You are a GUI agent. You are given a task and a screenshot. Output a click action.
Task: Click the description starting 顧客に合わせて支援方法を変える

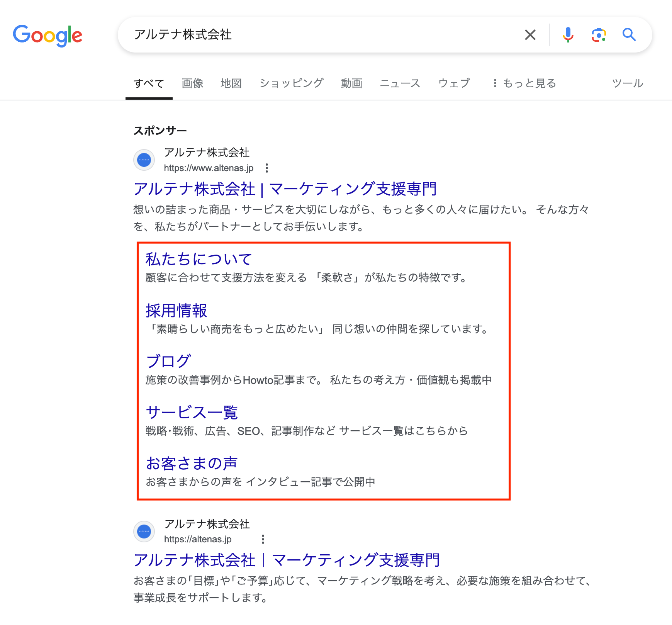pyautogui.click(x=307, y=278)
